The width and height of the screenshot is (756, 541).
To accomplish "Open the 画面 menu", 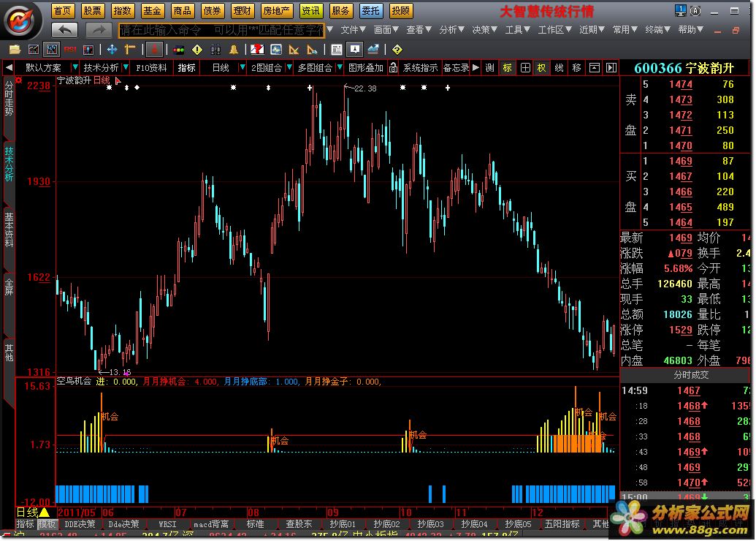I will point(386,30).
